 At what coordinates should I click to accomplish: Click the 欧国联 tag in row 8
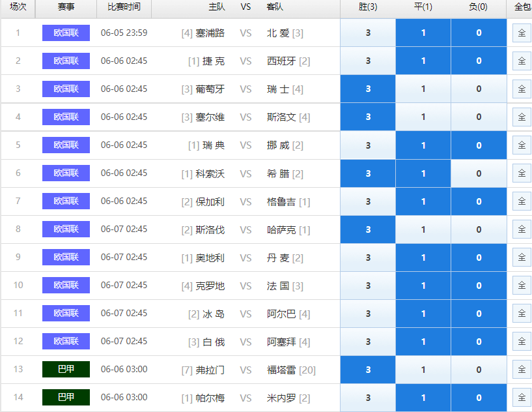(66, 229)
